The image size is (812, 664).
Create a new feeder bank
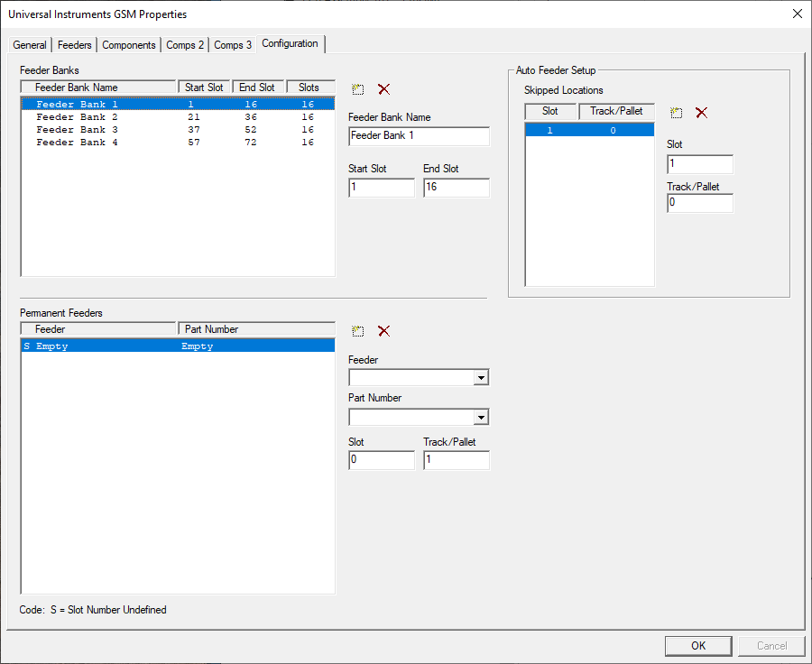[357, 88]
